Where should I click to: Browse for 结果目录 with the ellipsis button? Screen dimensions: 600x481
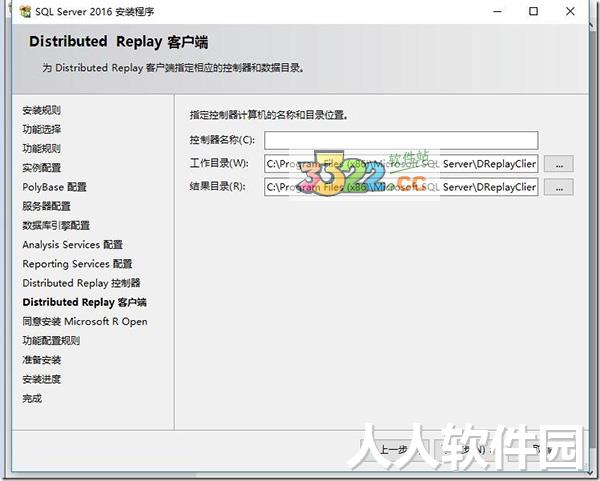(559, 188)
